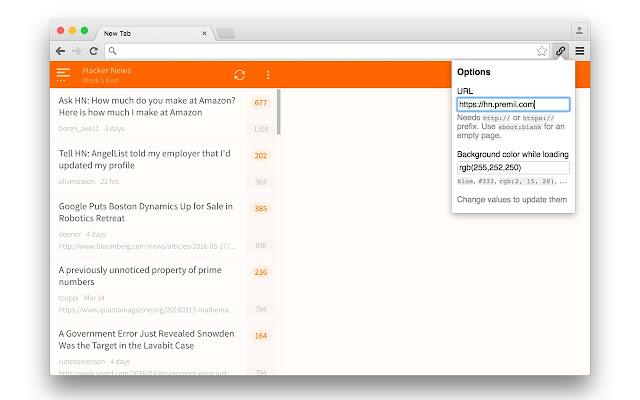The height and width of the screenshot is (400, 640).
Task: Click the link extension icon in toolbar
Action: tap(560, 51)
